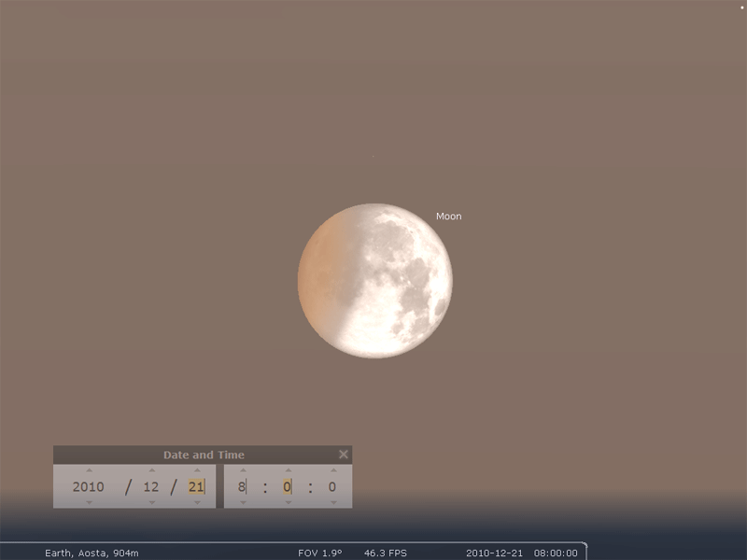Screen dimensions: 747x560
Task: Click the day field showing 21
Action: pyautogui.click(x=196, y=486)
